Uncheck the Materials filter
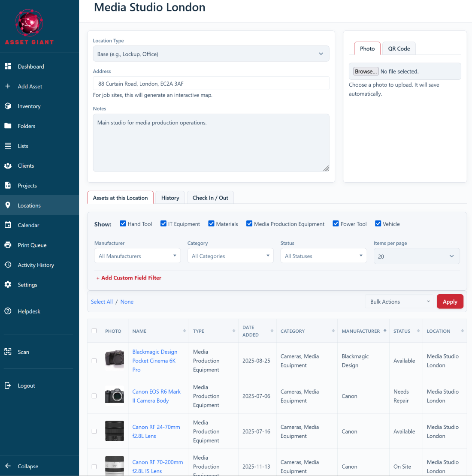 (212, 223)
